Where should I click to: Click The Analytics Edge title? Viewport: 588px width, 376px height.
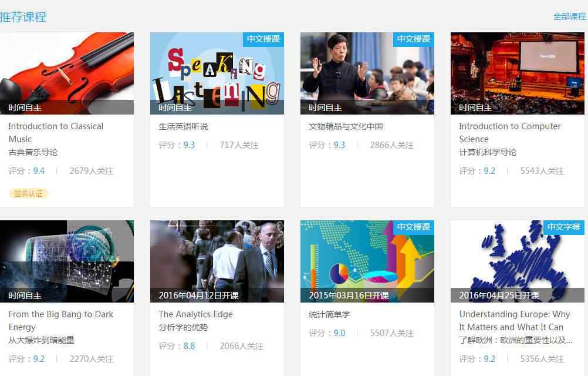coord(196,314)
